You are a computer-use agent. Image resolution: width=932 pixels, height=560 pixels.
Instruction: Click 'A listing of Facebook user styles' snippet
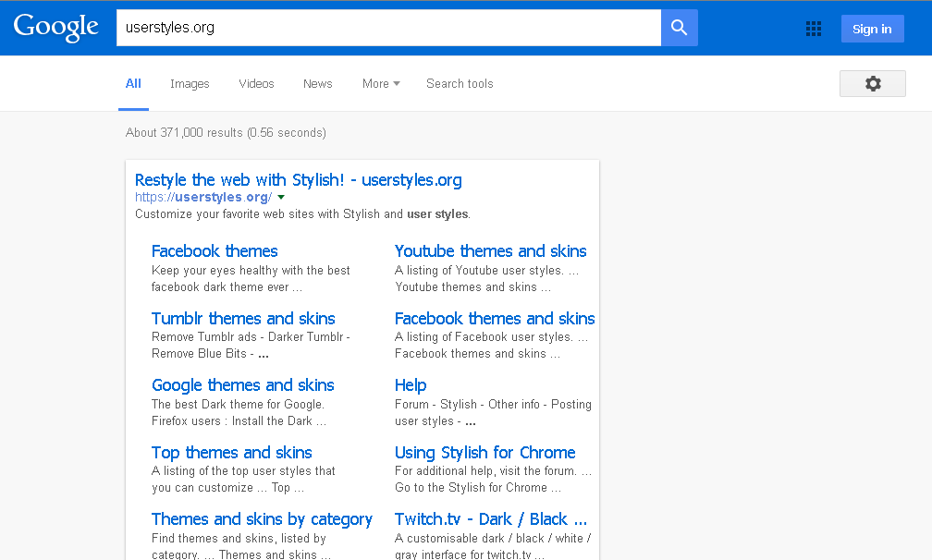(x=492, y=345)
